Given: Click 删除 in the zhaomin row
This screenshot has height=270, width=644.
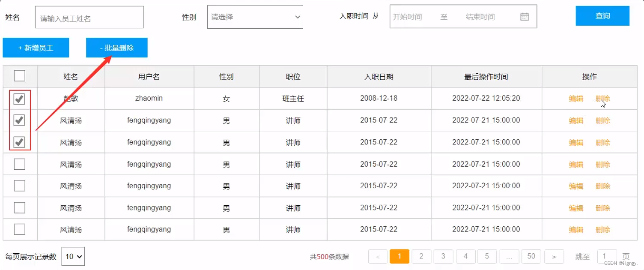Looking at the screenshot, I should 602,99.
